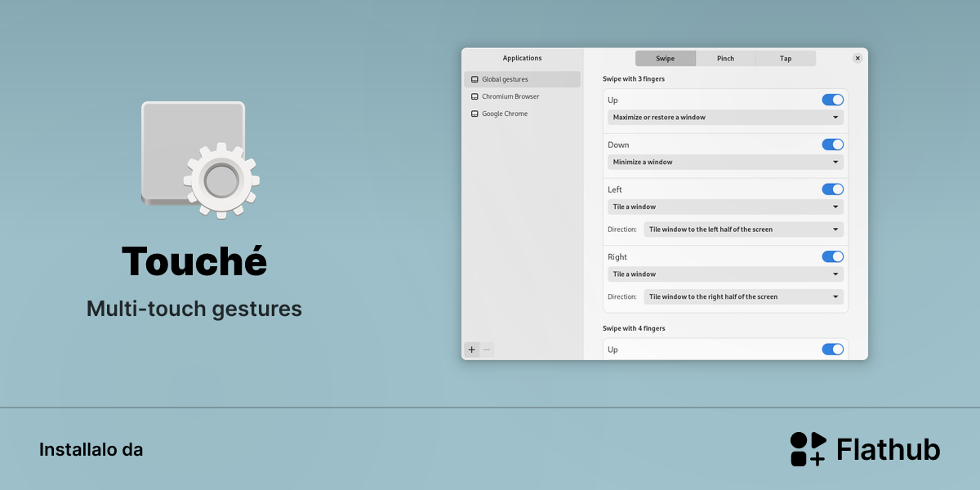Click the Multi-touch gestures subtitle

click(x=194, y=310)
